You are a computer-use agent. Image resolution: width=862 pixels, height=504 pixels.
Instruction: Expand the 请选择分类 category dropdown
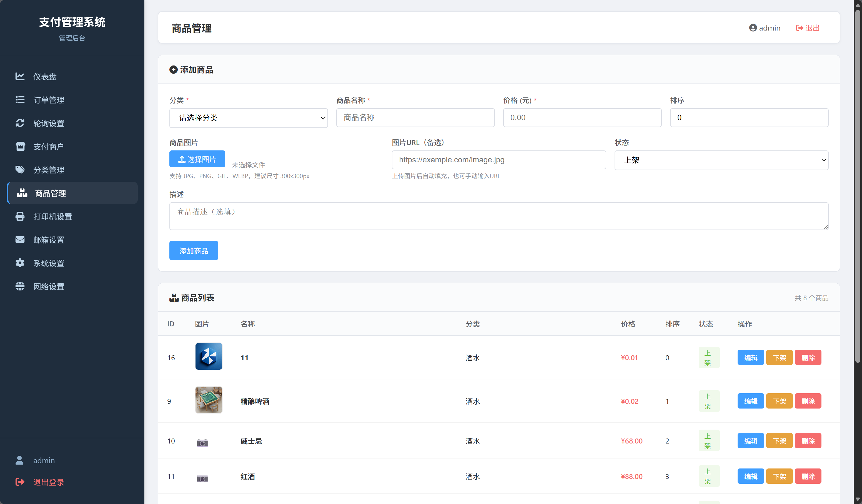[248, 118]
